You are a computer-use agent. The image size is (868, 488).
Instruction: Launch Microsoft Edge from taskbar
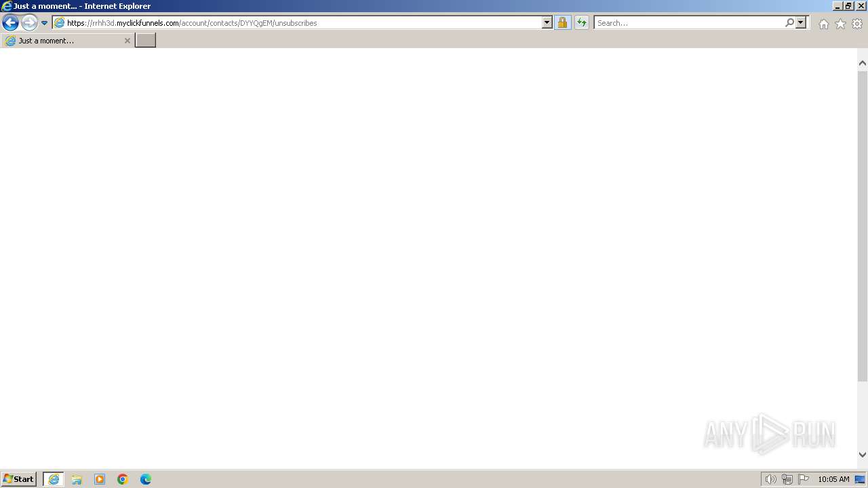point(146,479)
